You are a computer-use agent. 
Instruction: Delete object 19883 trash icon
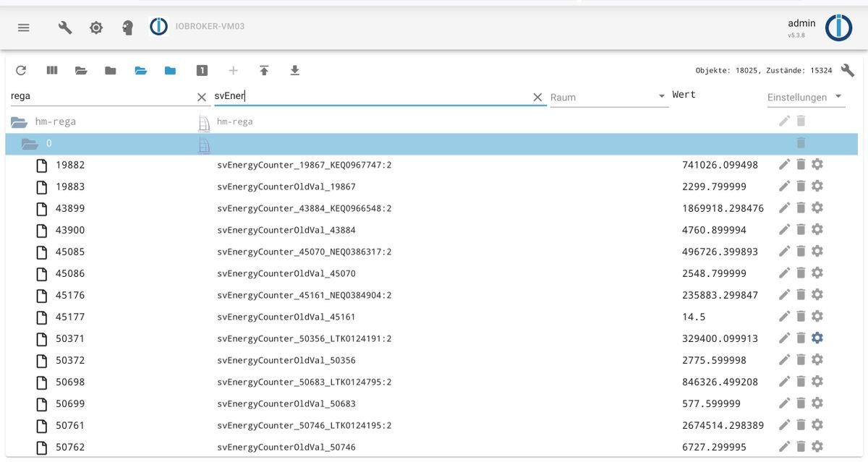pyautogui.click(x=801, y=187)
